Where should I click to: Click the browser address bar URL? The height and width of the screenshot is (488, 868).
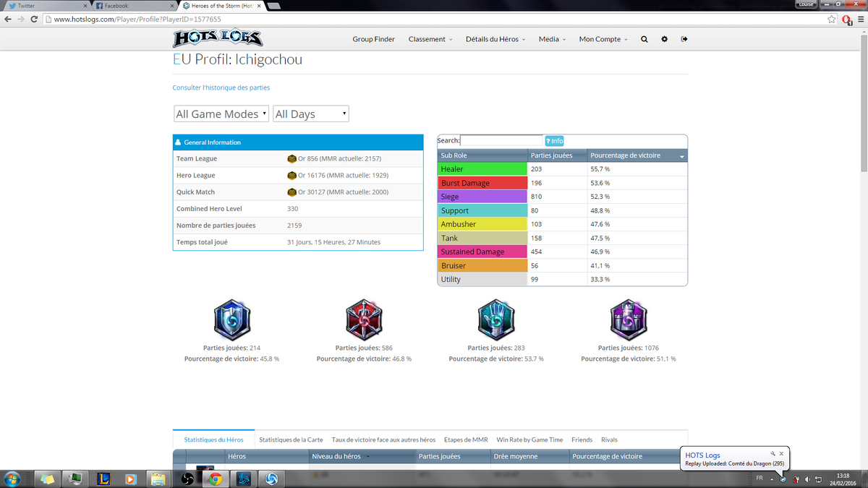[x=137, y=19]
